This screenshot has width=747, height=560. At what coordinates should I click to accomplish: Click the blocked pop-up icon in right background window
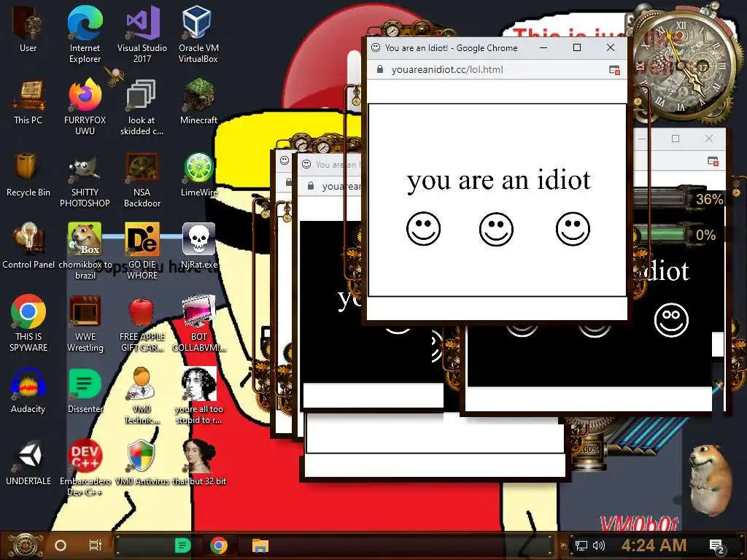pyautogui.click(x=713, y=161)
